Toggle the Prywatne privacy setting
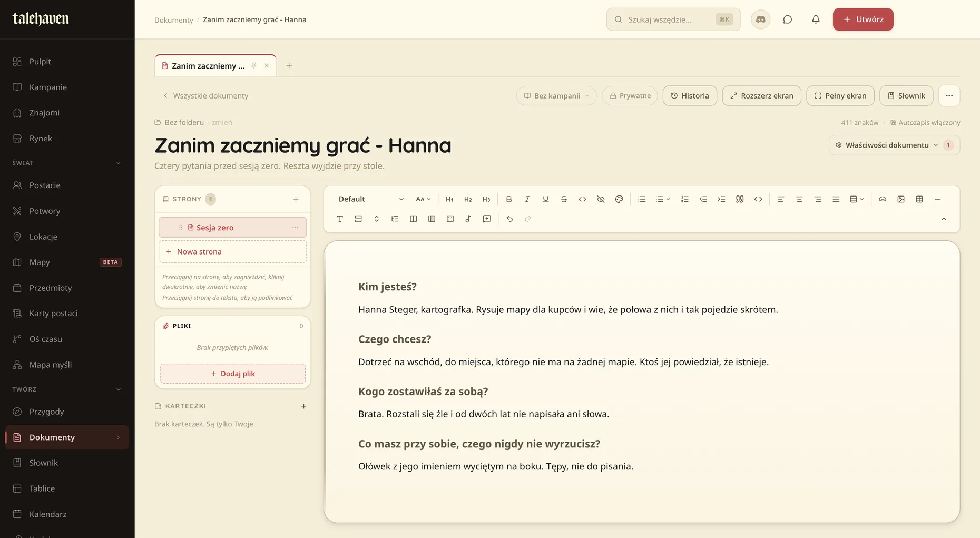Screen dimensions: 980x538 tap(630, 96)
